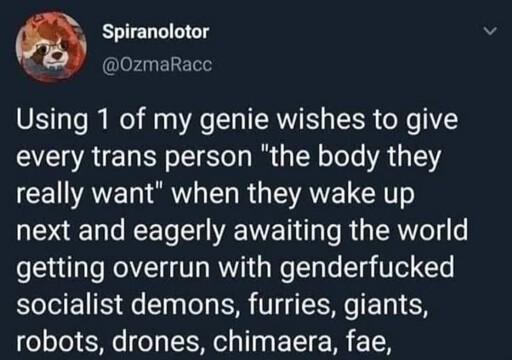Visit the @OzmaRacc handle link
The width and height of the screenshot is (512, 360).
(x=157, y=65)
